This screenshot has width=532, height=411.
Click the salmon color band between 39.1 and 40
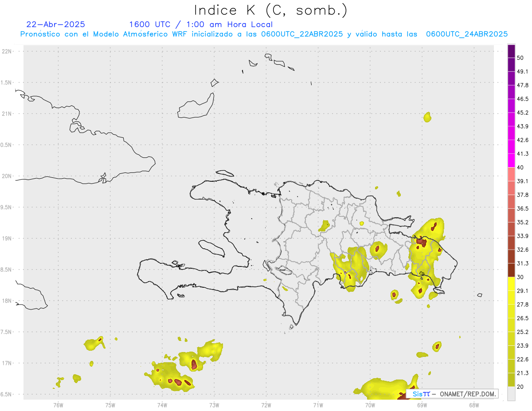511,174
